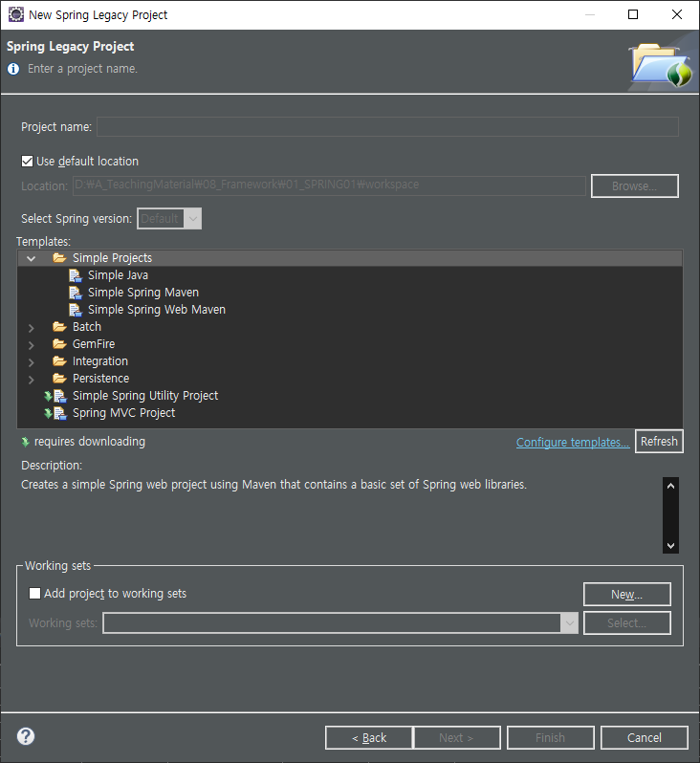700x763 pixels.
Task: Select the Simple Spring Web Maven template
Action: pos(157,310)
